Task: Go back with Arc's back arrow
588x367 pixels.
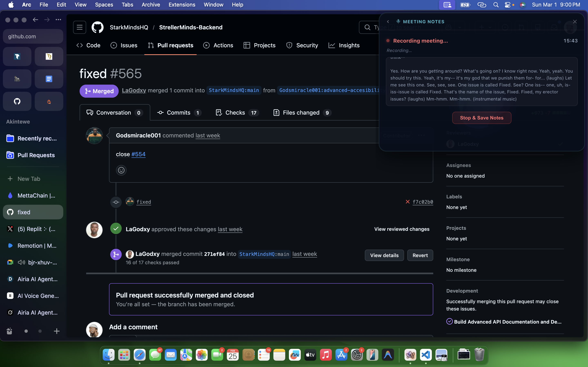Action: point(36,20)
